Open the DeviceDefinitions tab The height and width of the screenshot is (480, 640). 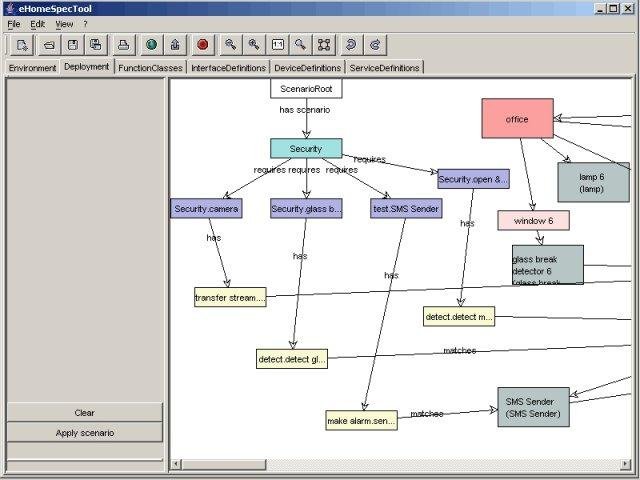pos(307,68)
